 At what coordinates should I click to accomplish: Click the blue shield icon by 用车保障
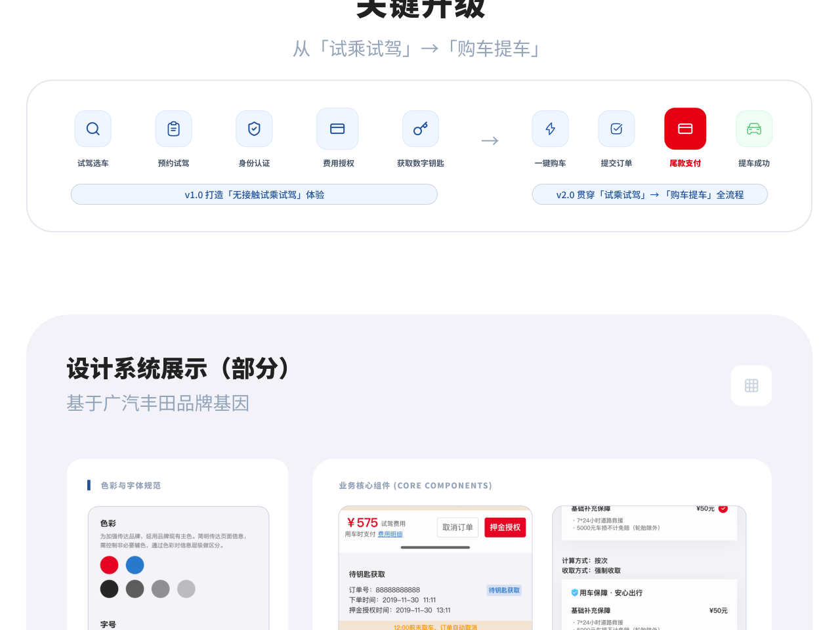tap(575, 593)
